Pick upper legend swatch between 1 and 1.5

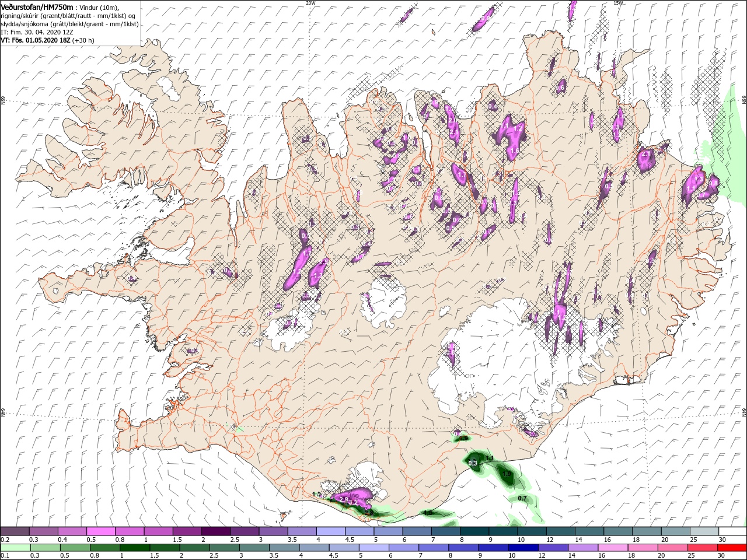tap(158, 531)
